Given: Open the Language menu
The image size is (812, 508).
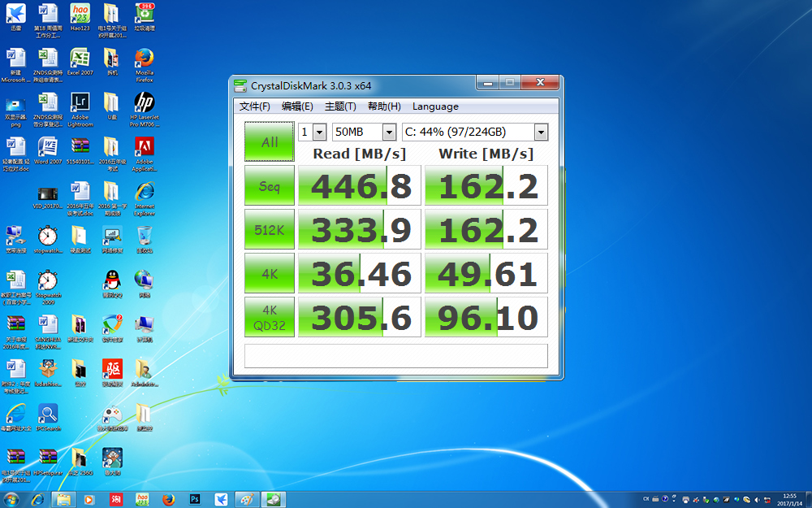Looking at the screenshot, I should coord(435,106).
